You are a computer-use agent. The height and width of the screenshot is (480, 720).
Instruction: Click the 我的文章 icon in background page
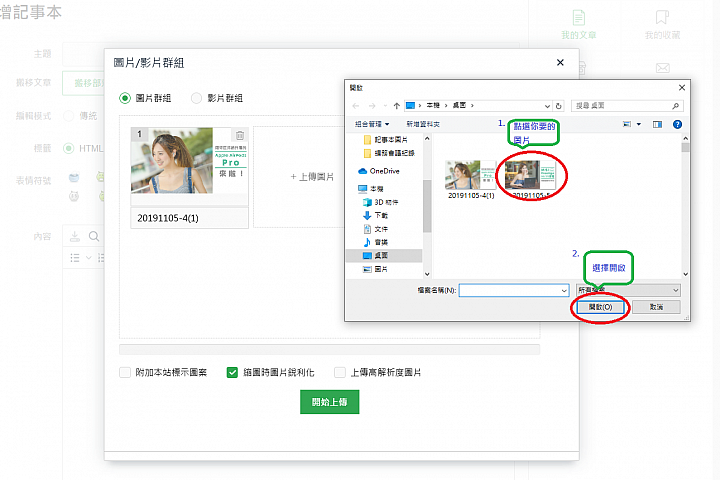[x=579, y=18]
